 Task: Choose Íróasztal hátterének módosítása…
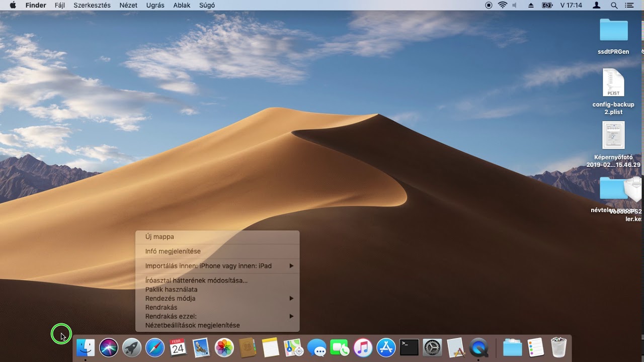(217, 281)
